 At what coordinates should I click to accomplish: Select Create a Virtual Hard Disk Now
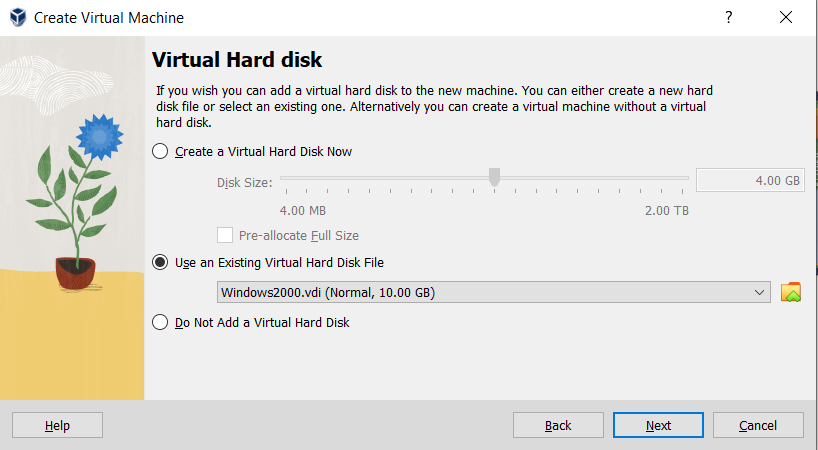tap(160, 152)
